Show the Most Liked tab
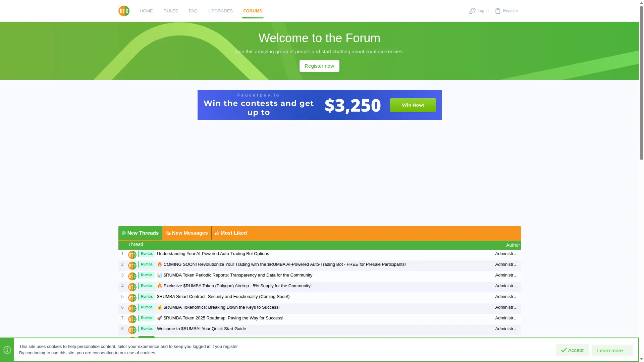 [x=231, y=233]
